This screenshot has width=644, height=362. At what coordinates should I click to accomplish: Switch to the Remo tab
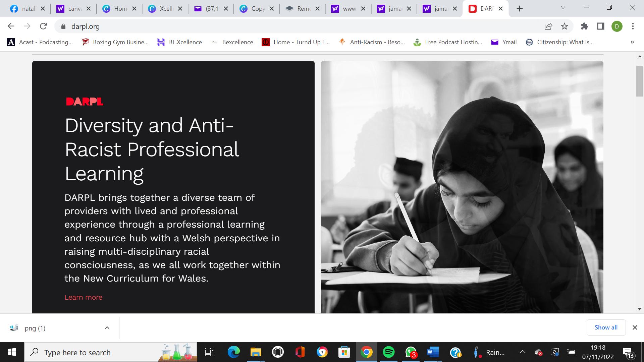click(x=300, y=9)
